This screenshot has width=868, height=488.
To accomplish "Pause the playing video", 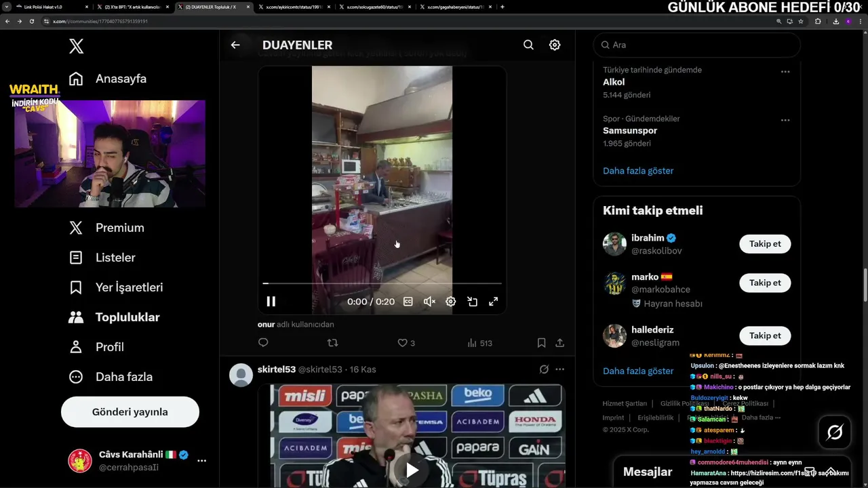I will [271, 302].
